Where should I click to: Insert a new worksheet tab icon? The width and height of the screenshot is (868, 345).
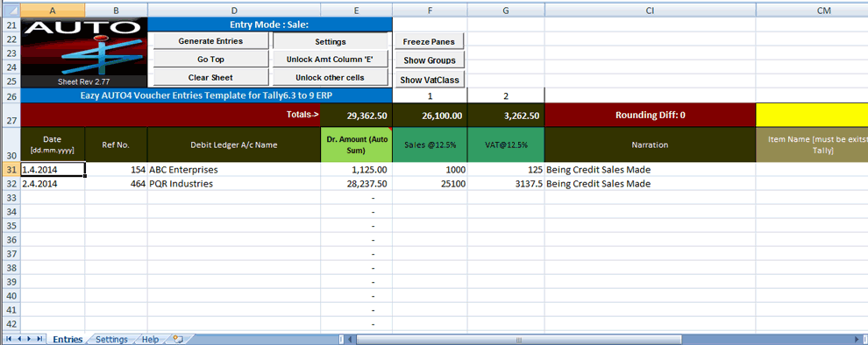[178, 339]
